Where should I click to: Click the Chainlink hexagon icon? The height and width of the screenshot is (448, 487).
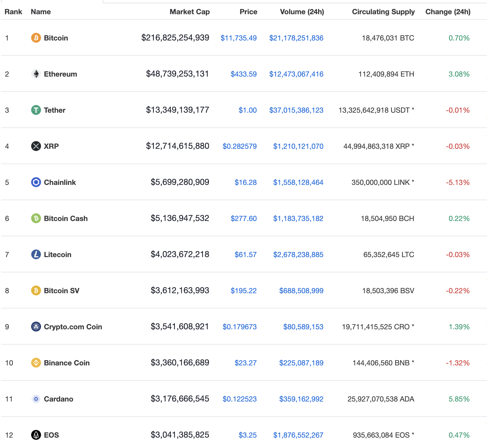coord(36,182)
